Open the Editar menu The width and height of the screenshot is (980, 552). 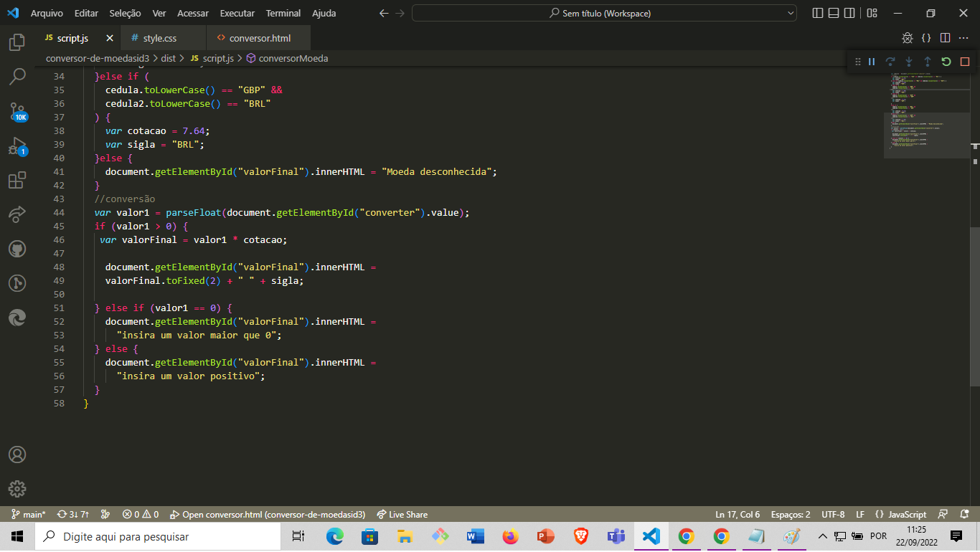pyautogui.click(x=86, y=13)
